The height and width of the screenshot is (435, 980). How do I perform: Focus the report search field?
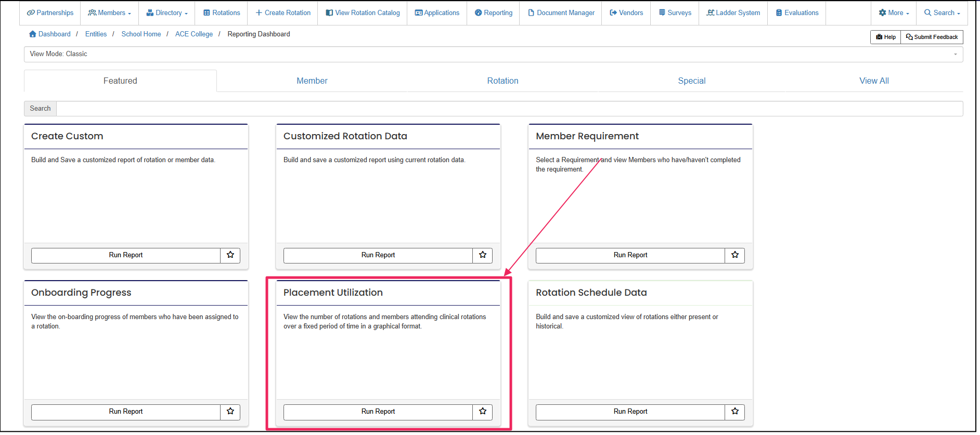pyautogui.click(x=509, y=109)
